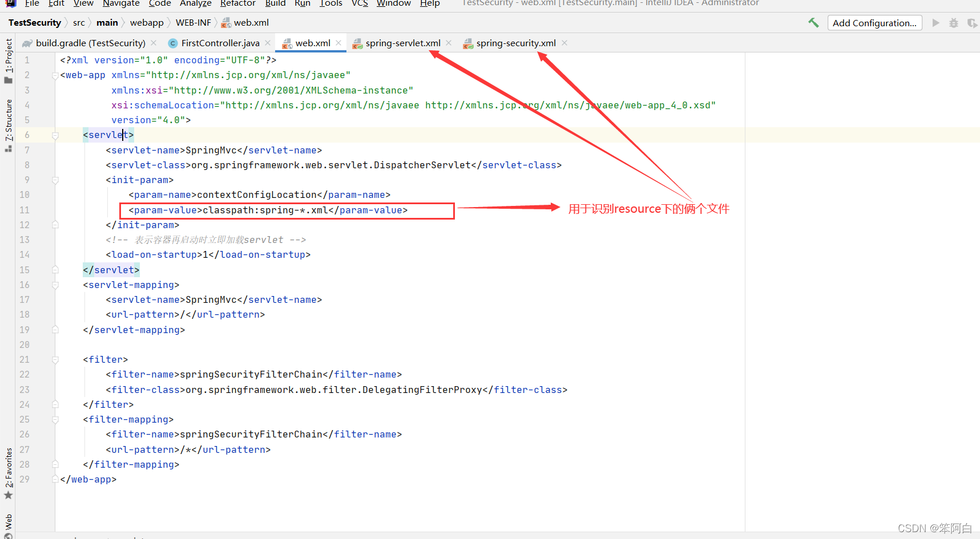Click the Run with Coverage shield icon

pyautogui.click(x=971, y=23)
